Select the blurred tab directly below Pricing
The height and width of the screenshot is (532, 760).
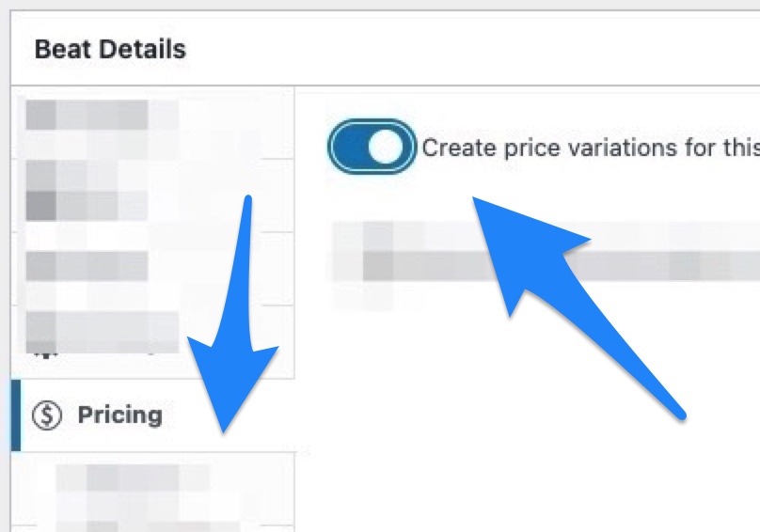[x=152, y=489]
